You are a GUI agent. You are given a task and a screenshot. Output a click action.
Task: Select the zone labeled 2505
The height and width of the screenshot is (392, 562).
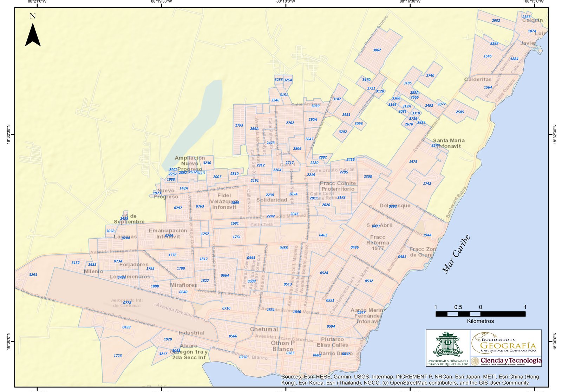[x=460, y=112]
